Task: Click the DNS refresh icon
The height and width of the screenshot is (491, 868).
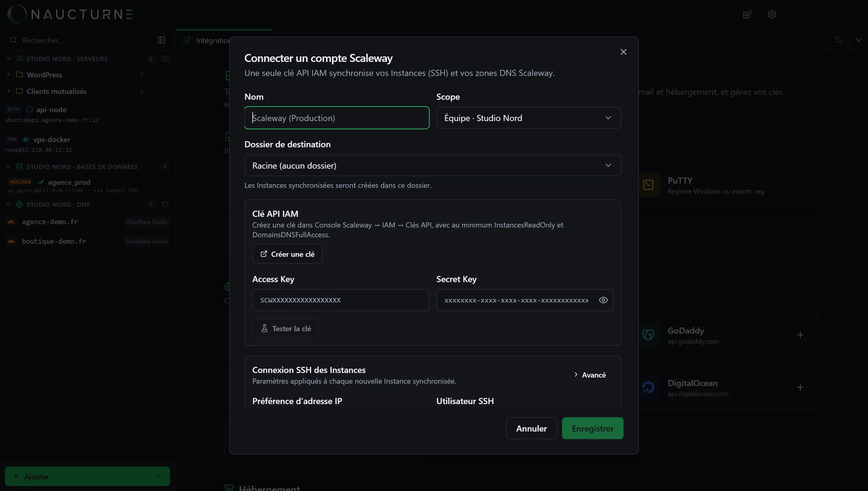Action: tap(165, 204)
